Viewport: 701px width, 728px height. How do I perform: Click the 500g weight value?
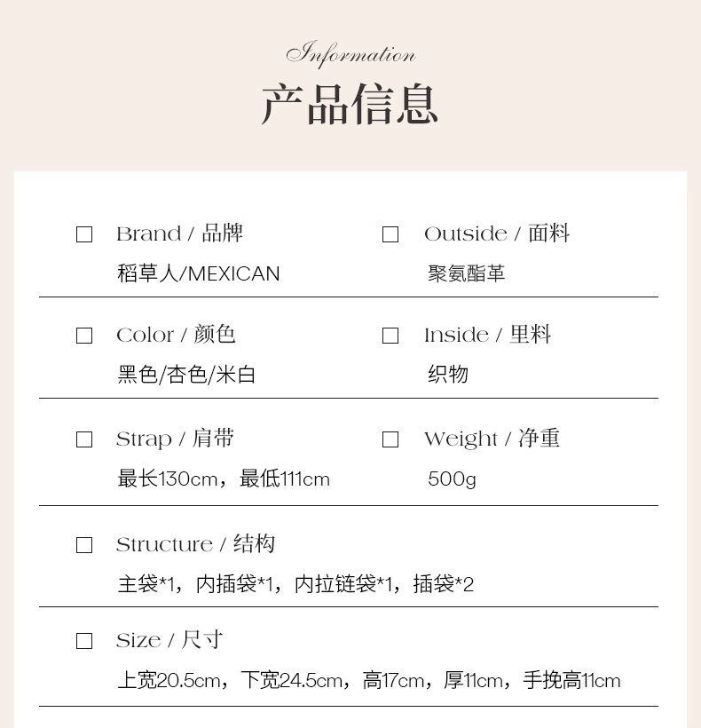[x=452, y=479]
